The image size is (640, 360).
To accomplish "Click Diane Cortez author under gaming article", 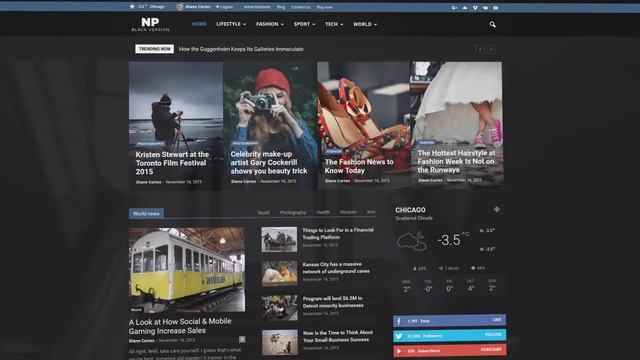I will point(142,340).
